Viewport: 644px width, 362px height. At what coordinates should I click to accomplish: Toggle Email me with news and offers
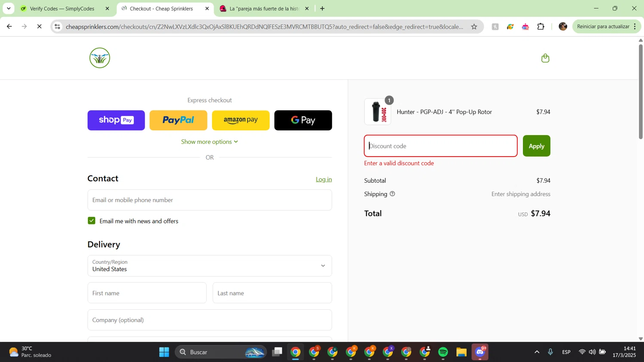(91, 221)
